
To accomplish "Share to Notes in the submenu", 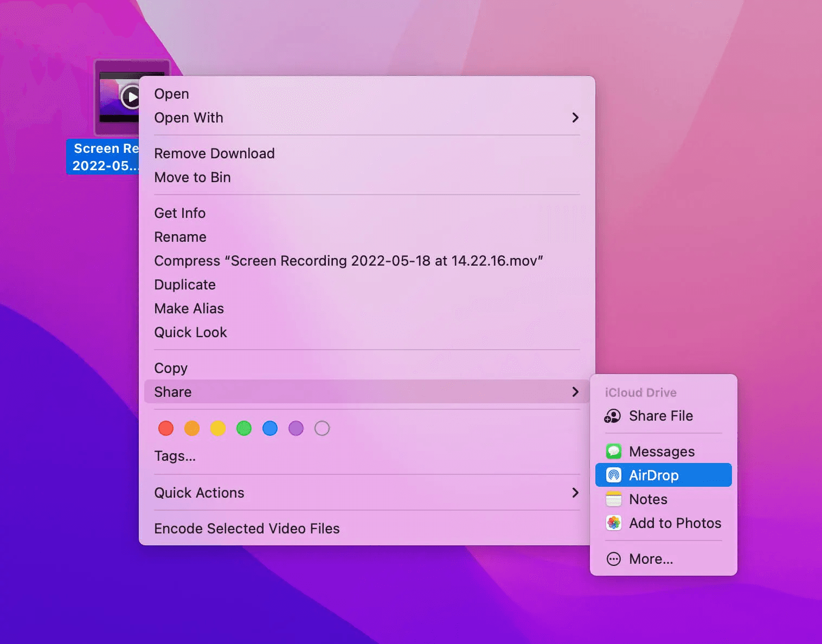I will click(664, 499).
